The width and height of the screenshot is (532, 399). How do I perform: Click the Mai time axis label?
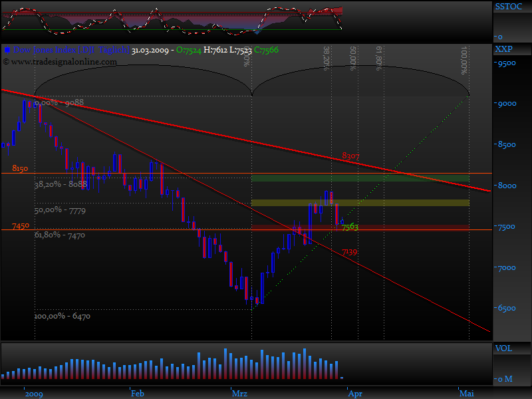click(467, 394)
